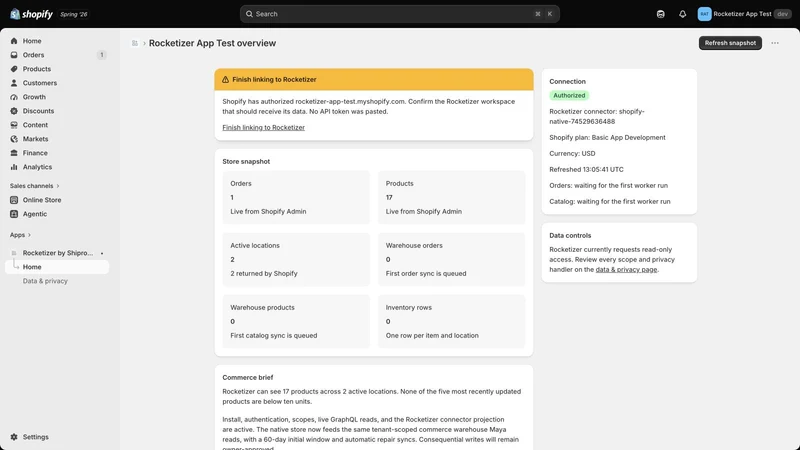Viewport: 800px width, 450px height.
Task: Click the Active locations card
Action: 296,259
